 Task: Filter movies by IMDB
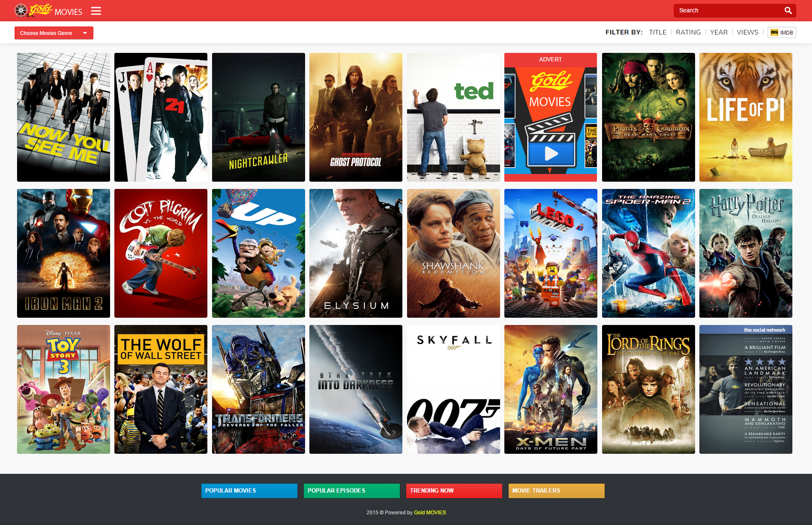(x=782, y=32)
